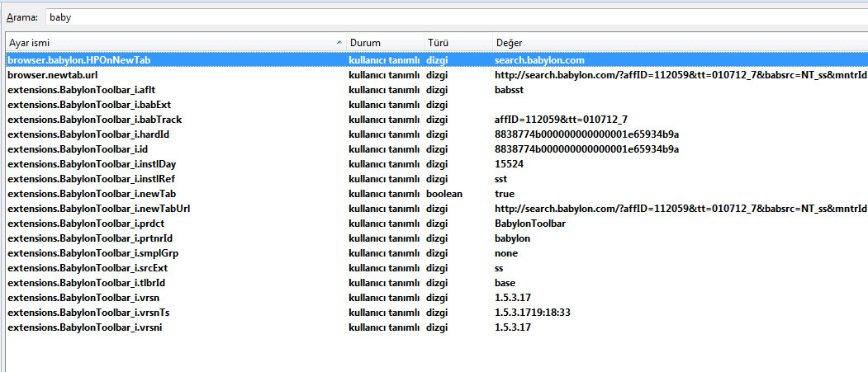Click the ss value in srcExt row

click(x=499, y=269)
